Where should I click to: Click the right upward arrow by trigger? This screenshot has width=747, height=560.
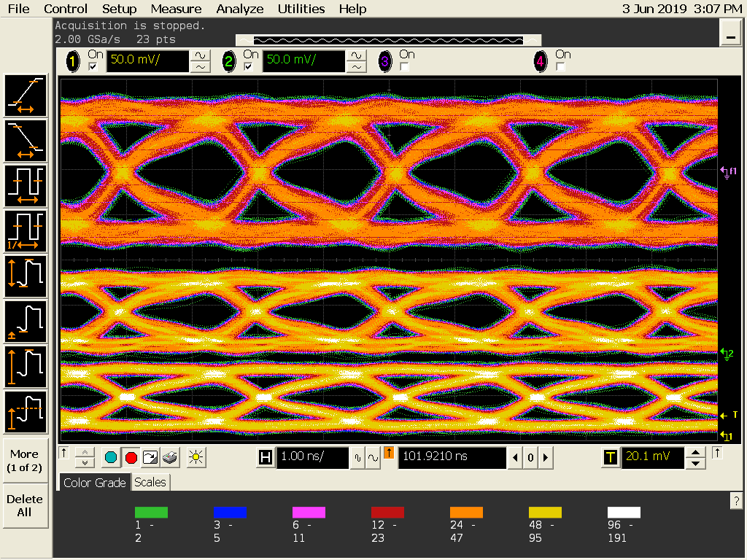717,452
